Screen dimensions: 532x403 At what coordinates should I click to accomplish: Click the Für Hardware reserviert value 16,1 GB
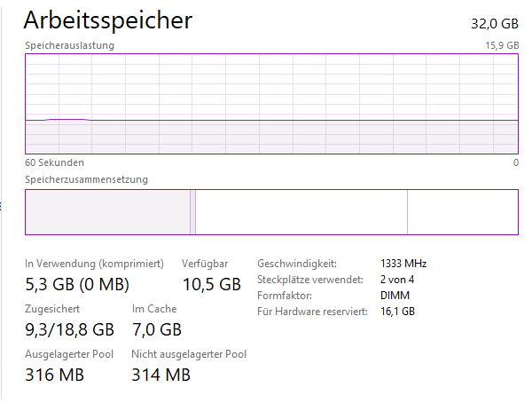tap(397, 312)
